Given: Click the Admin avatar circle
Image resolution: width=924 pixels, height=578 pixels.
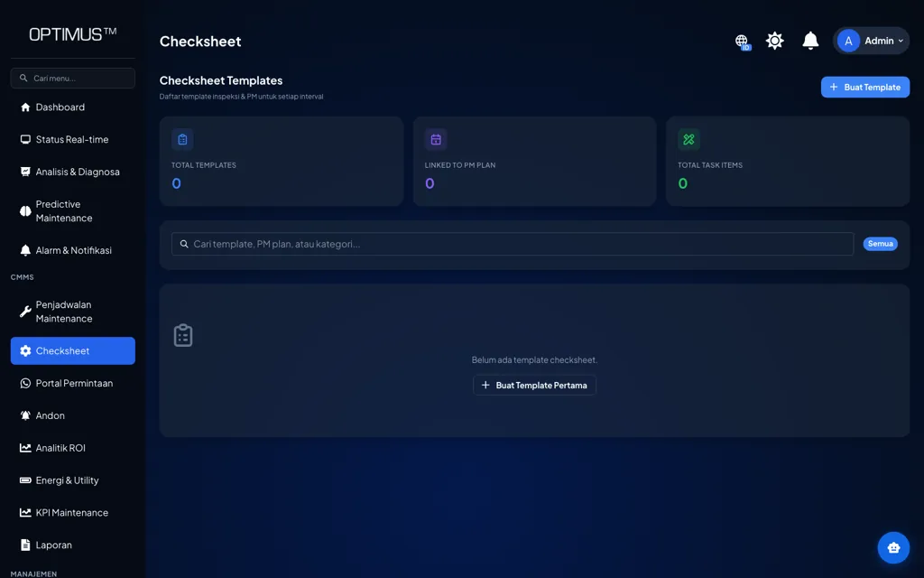Looking at the screenshot, I should tap(848, 41).
